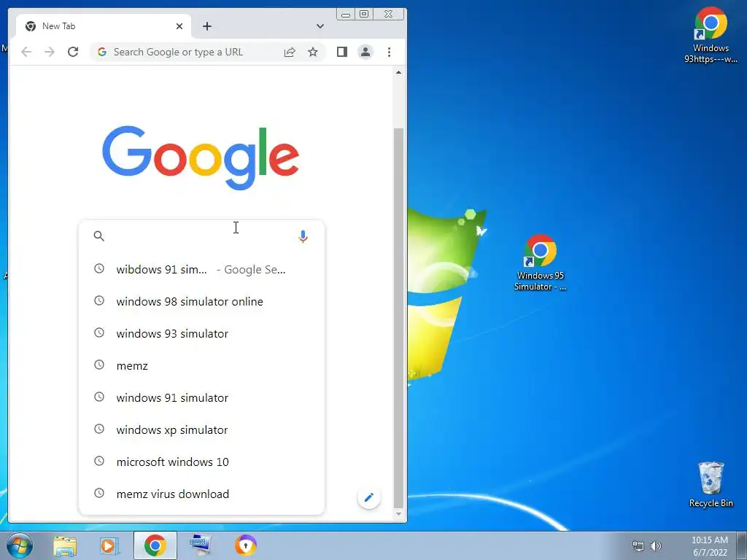
Task: Click the scrollbar up arrow
Action: click(398, 72)
